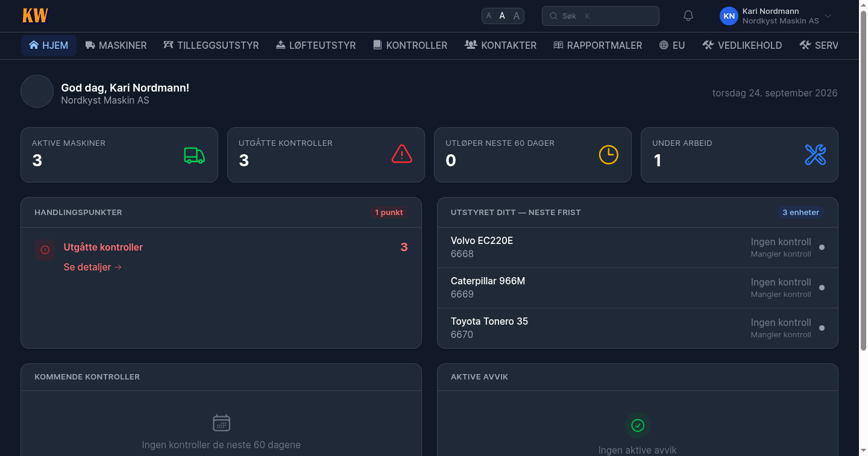Open Utgåtte kontroller action item
Image resolution: width=868 pixels, height=456 pixels.
(x=103, y=247)
